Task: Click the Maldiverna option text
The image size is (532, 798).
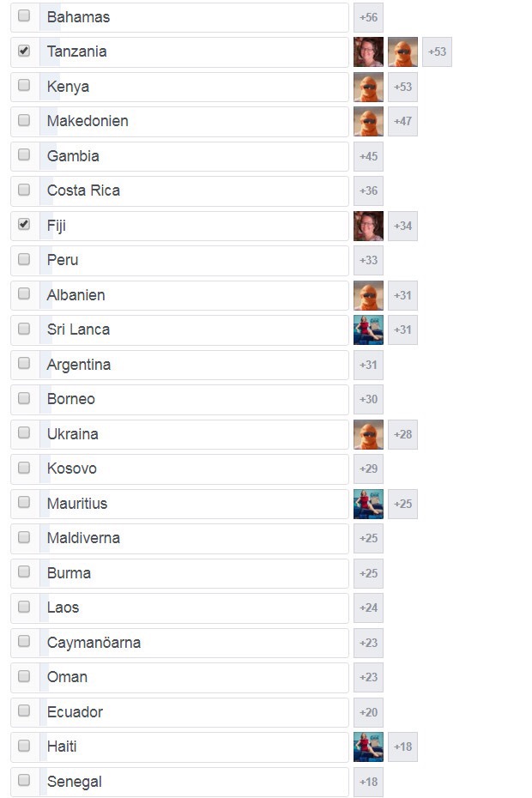Action: pyautogui.click(x=83, y=538)
